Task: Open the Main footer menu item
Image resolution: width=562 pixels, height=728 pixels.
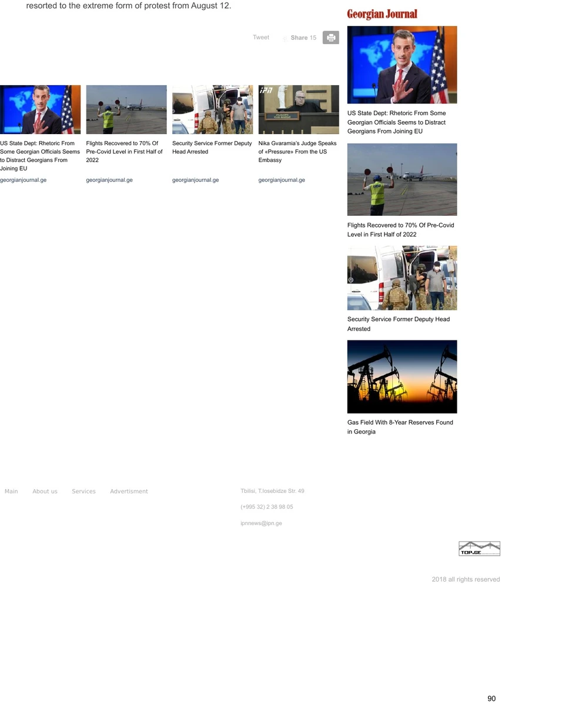Action: [11, 492]
